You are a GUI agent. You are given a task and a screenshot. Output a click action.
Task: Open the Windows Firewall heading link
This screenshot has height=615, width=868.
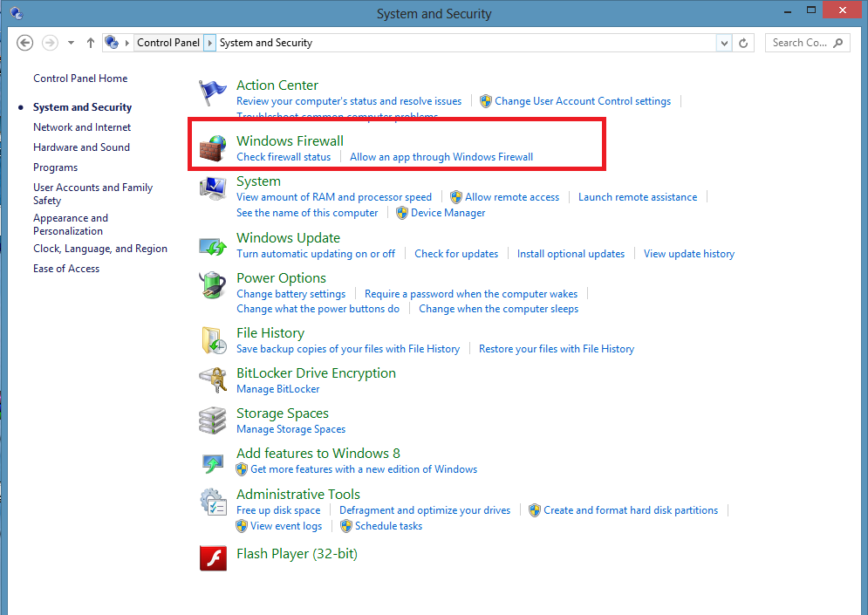click(290, 141)
